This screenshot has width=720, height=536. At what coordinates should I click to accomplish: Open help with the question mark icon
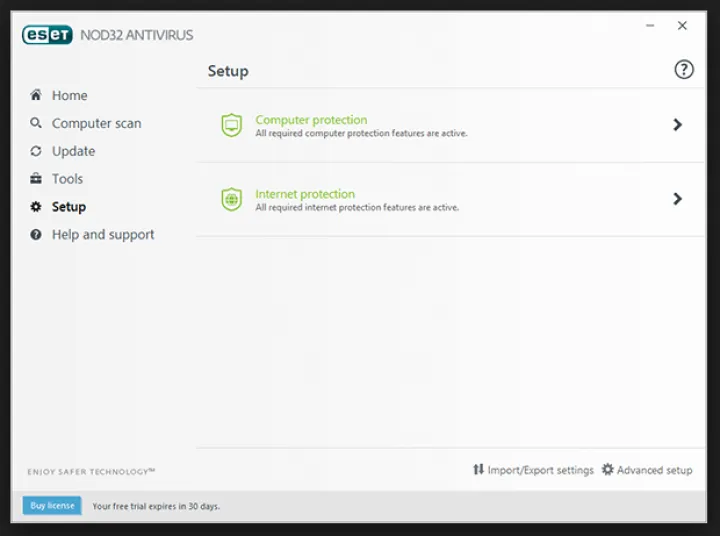click(x=684, y=69)
